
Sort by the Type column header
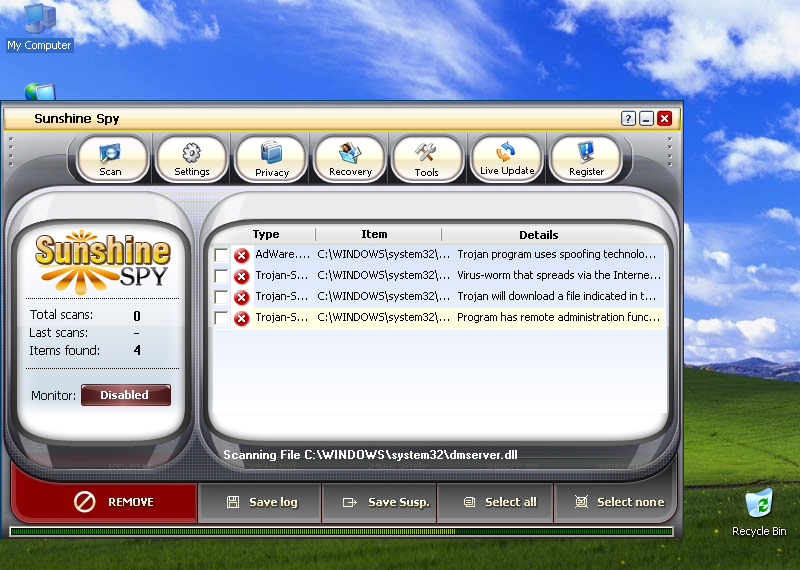click(x=266, y=234)
